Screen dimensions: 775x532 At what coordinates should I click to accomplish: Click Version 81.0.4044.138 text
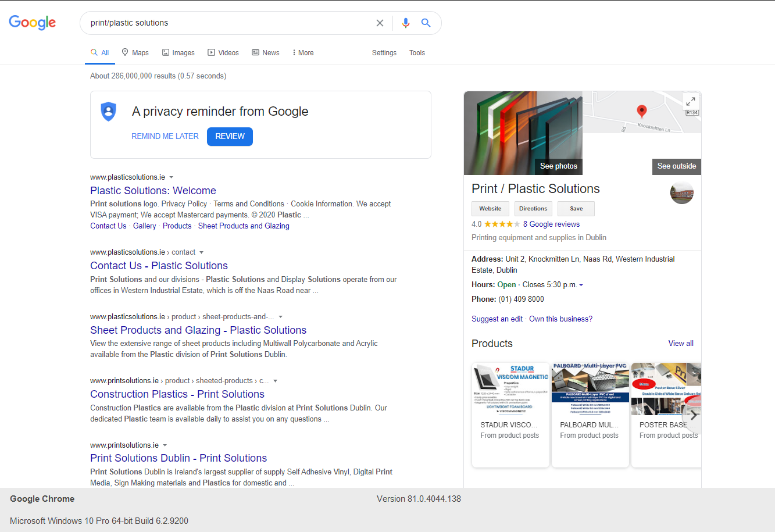419,498
